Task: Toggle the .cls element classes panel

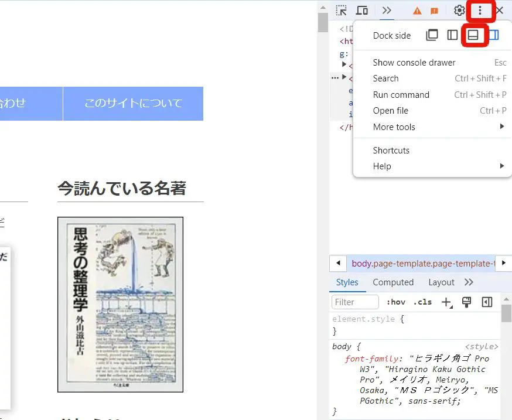Action: click(x=422, y=302)
